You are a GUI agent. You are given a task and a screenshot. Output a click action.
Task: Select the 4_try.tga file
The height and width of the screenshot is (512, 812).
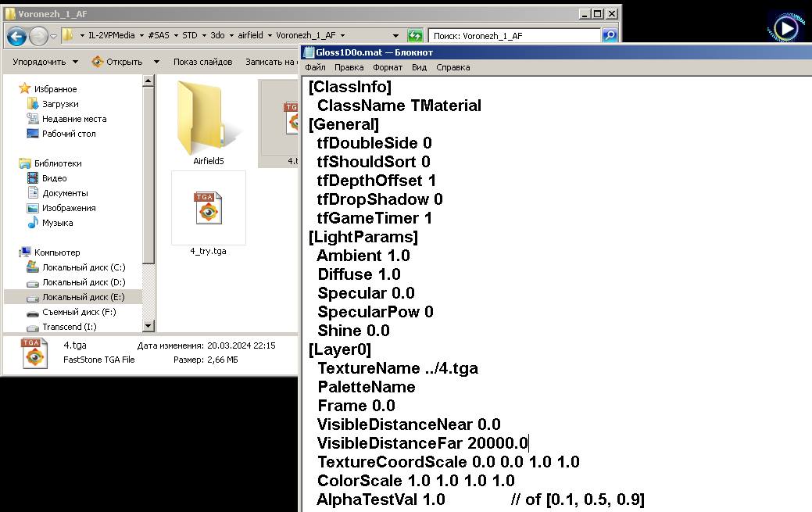pos(208,214)
